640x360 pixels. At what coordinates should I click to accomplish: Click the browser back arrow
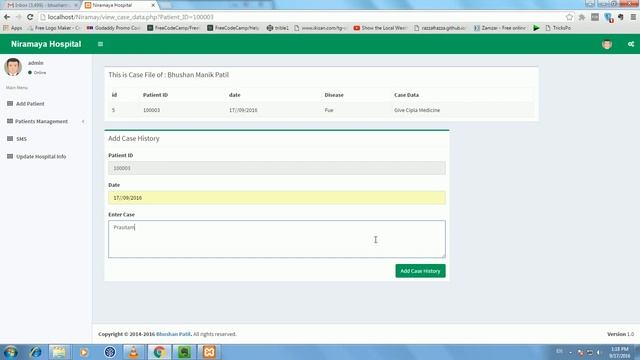coord(7,17)
